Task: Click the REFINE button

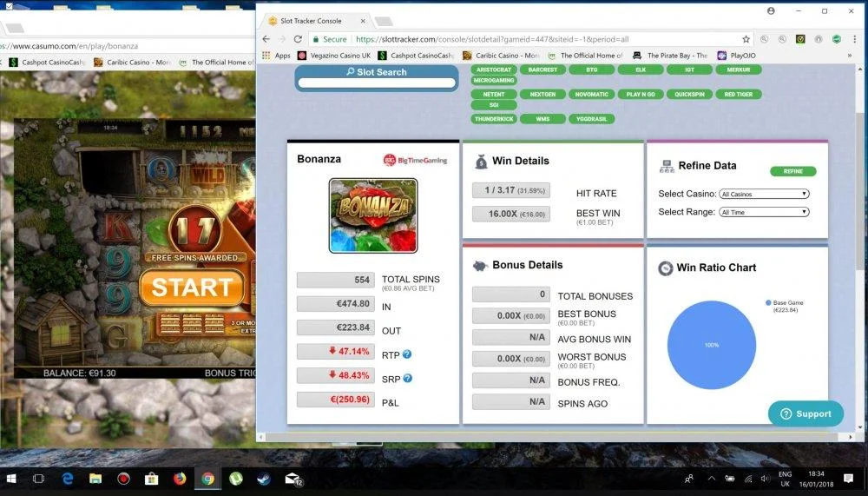Action: click(792, 171)
